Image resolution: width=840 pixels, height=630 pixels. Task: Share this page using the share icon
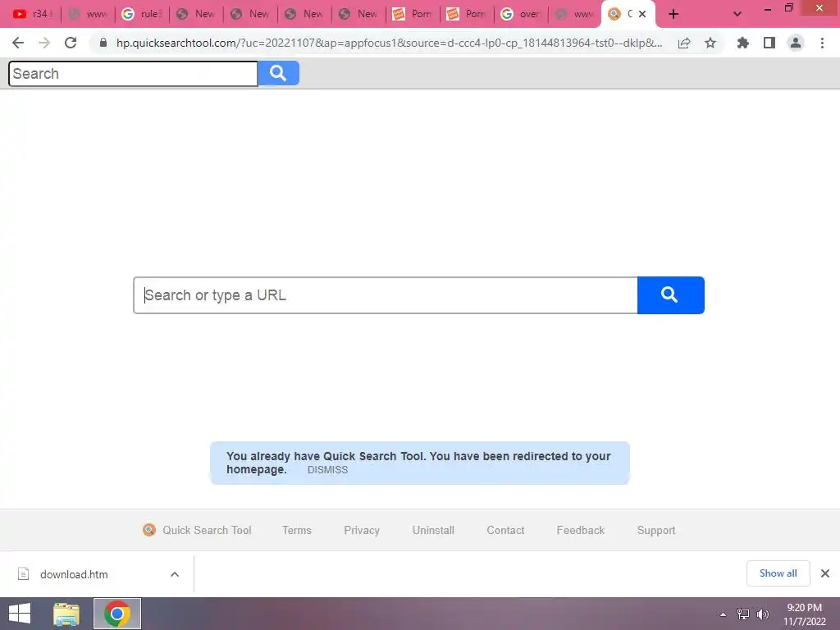click(684, 43)
